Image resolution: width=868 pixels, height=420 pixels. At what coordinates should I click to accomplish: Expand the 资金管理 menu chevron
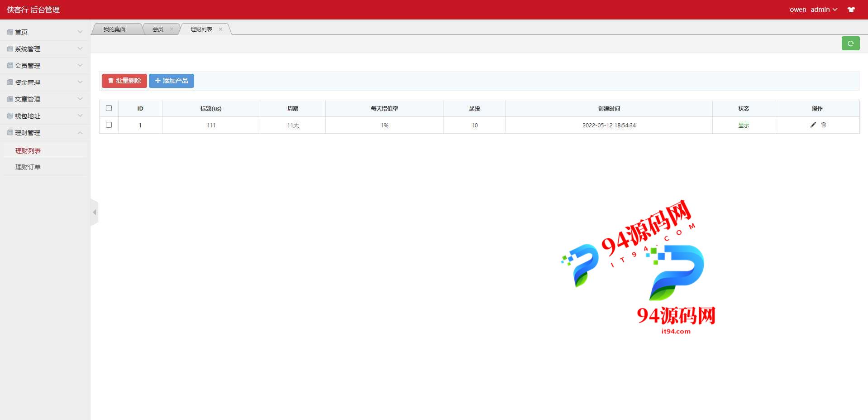pos(80,82)
